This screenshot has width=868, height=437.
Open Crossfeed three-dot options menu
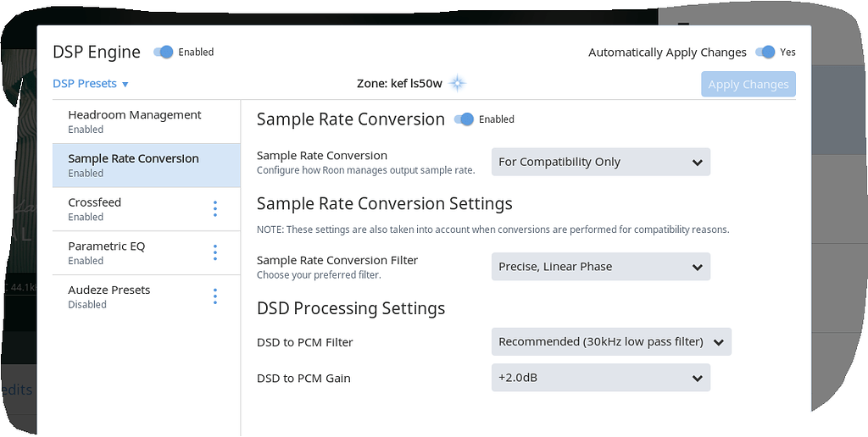[x=215, y=209]
